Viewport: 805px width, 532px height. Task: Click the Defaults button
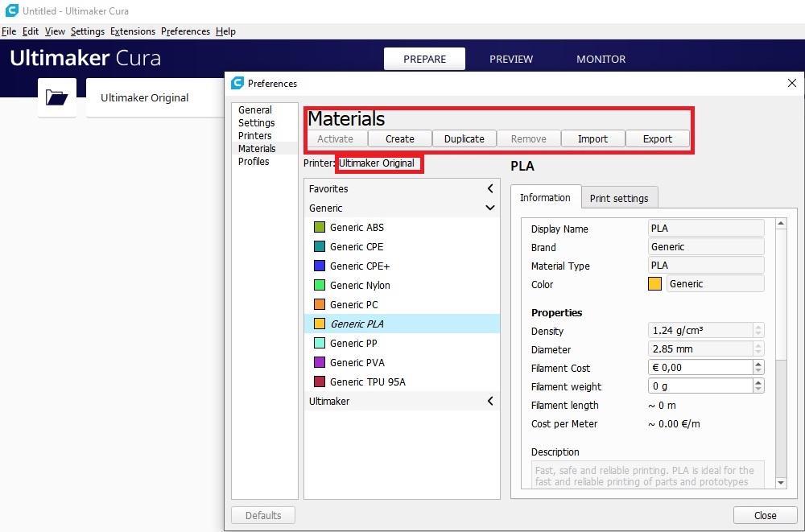point(263,516)
